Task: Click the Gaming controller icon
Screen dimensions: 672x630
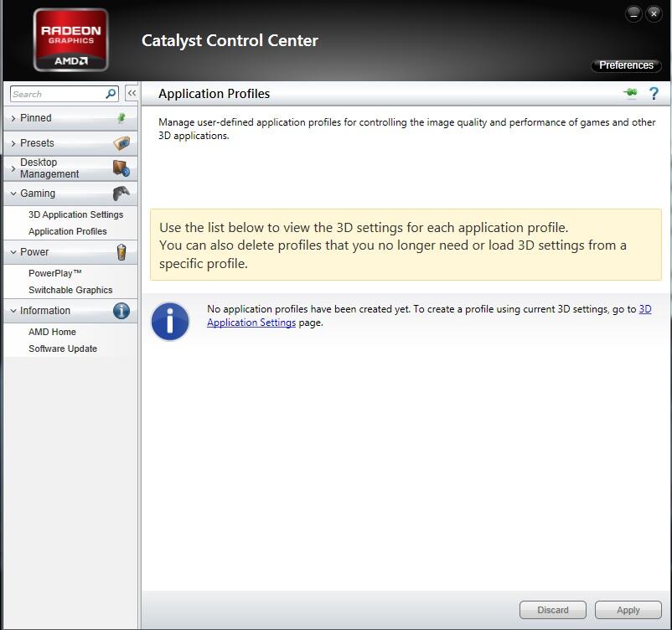Action: click(121, 194)
